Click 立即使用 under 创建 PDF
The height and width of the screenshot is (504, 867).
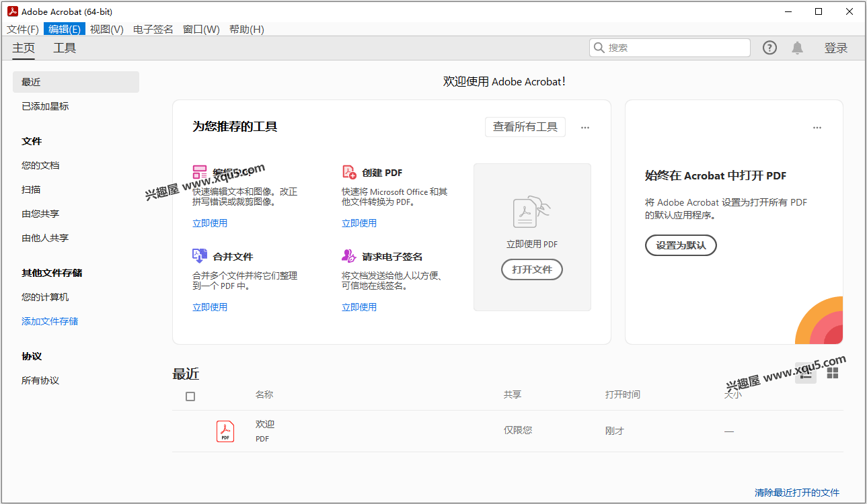(359, 223)
